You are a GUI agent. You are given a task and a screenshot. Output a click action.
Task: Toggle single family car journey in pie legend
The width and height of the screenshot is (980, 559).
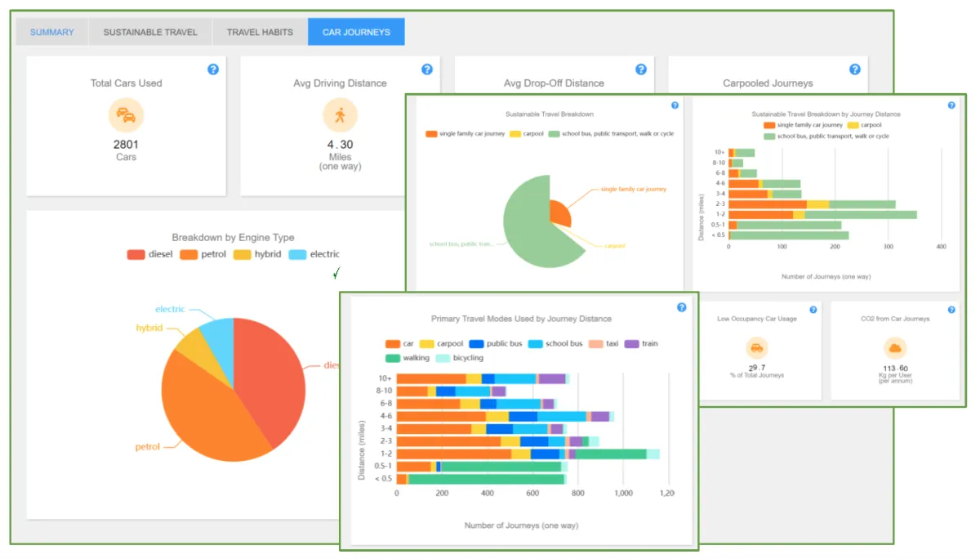coord(465,133)
